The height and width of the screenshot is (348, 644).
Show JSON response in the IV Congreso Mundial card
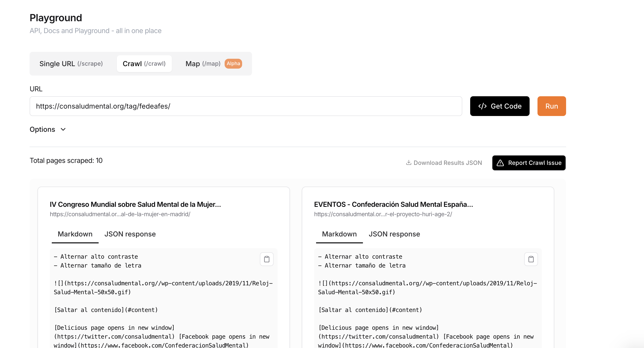click(x=130, y=234)
